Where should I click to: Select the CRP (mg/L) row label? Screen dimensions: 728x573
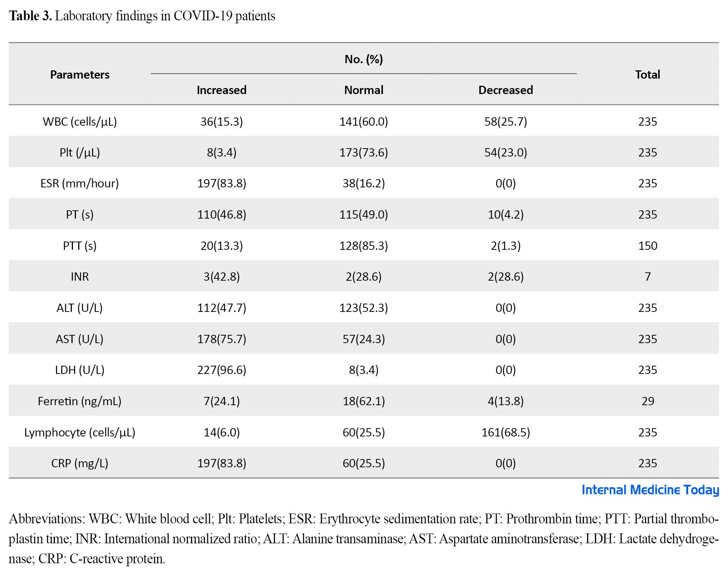80,463
